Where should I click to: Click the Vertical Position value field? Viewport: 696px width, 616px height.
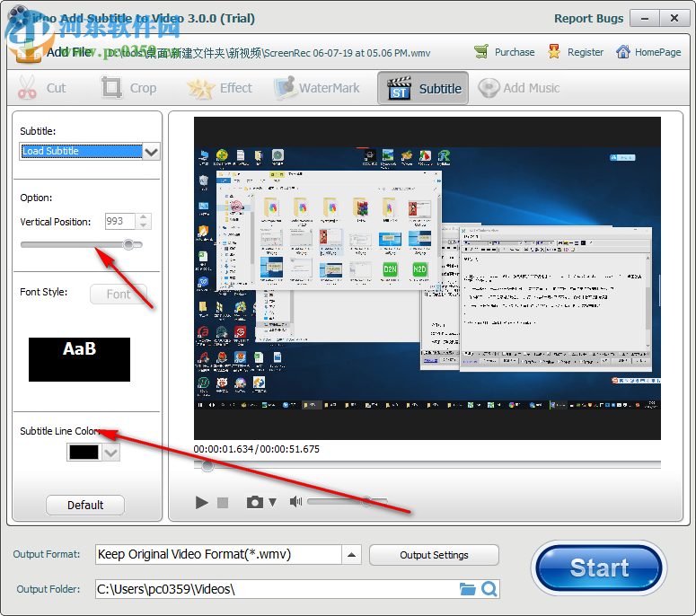[119, 221]
